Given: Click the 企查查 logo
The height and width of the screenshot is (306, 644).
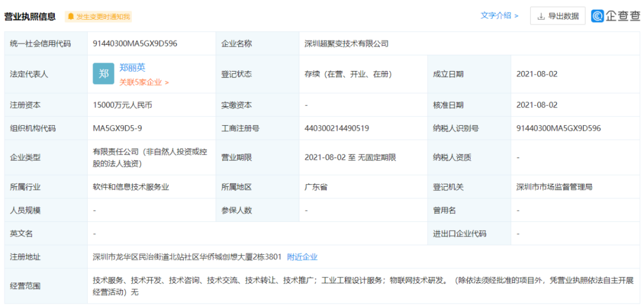Looking at the screenshot, I should point(615,16).
